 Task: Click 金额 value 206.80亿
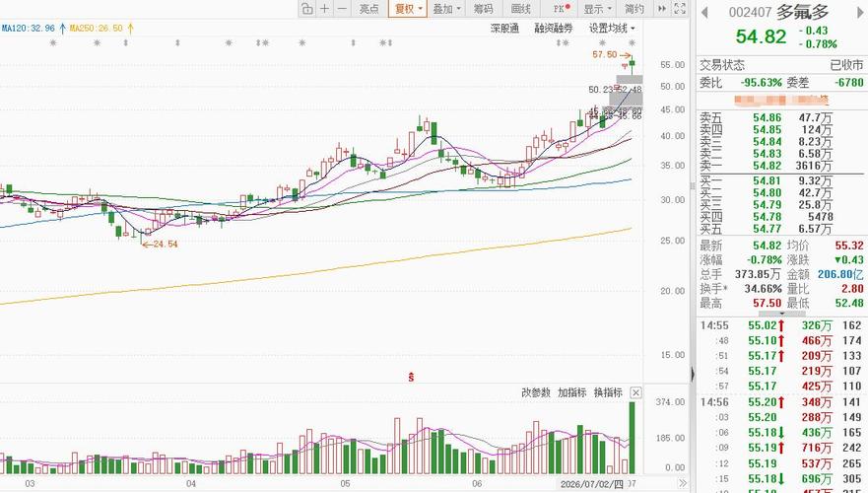[x=840, y=274]
